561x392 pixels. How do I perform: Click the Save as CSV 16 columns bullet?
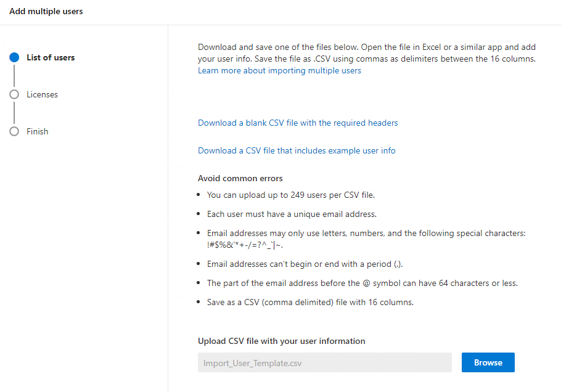[x=310, y=302]
